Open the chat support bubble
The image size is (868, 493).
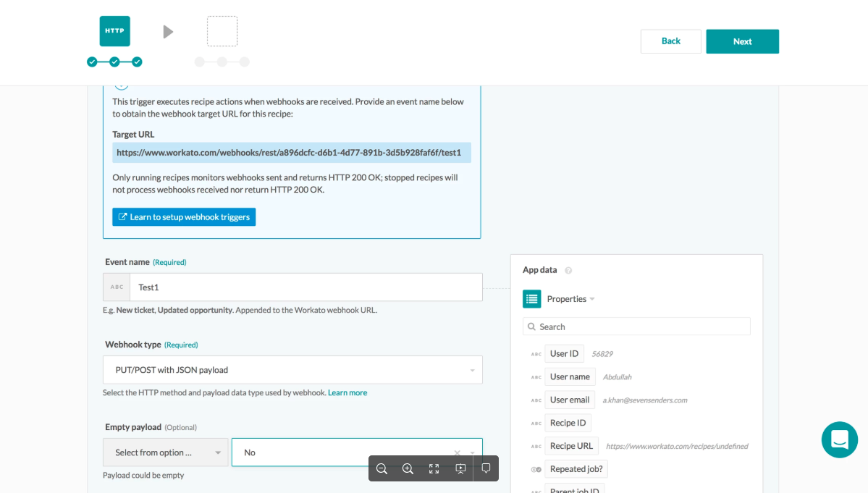(839, 440)
